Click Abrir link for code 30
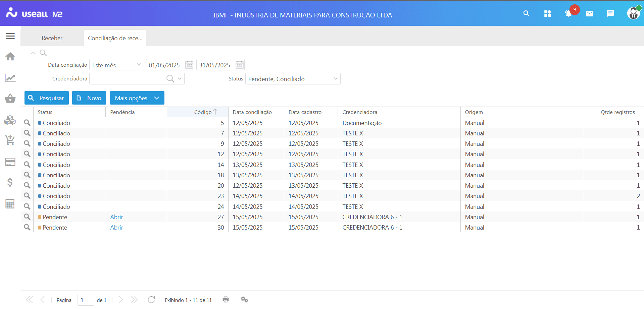Viewport: 644px width, 309px height. (116, 227)
